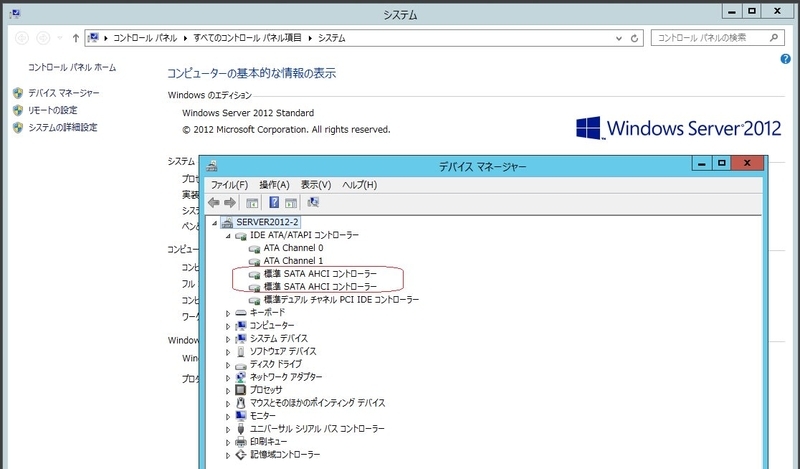Open the ヘルプ(H) menu
800x469 pixels.
tap(360, 185)
